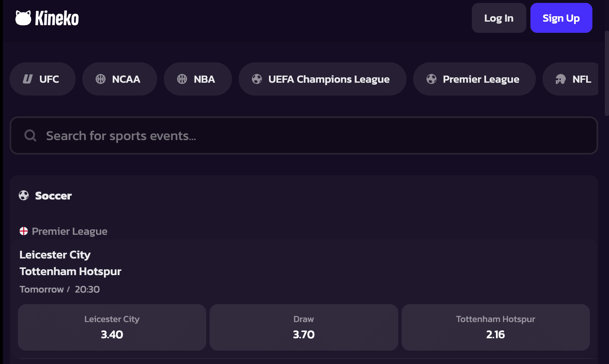609x364 pixels.
Task: Click the NBA basketball icon
Action: click(182, 79)
